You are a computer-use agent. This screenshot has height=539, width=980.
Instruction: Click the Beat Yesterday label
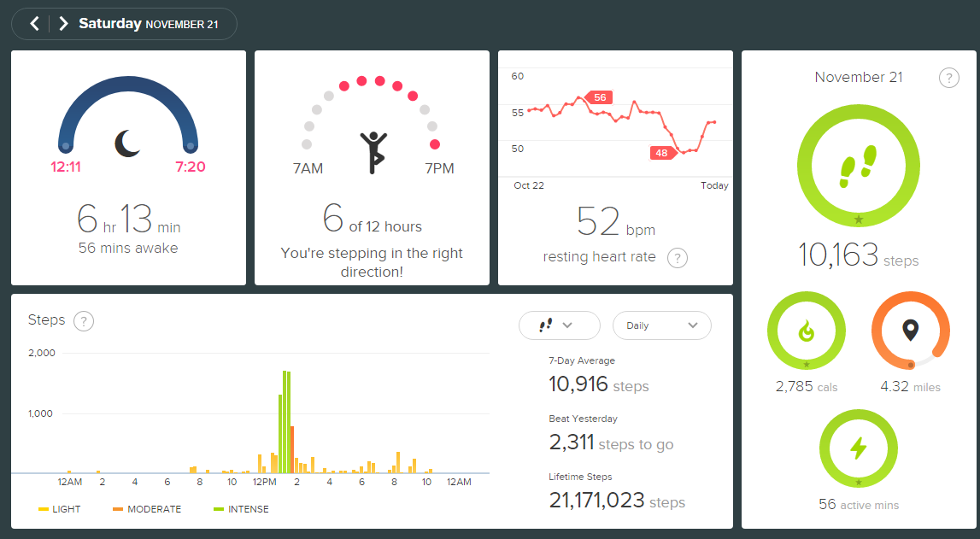(583, 419)
